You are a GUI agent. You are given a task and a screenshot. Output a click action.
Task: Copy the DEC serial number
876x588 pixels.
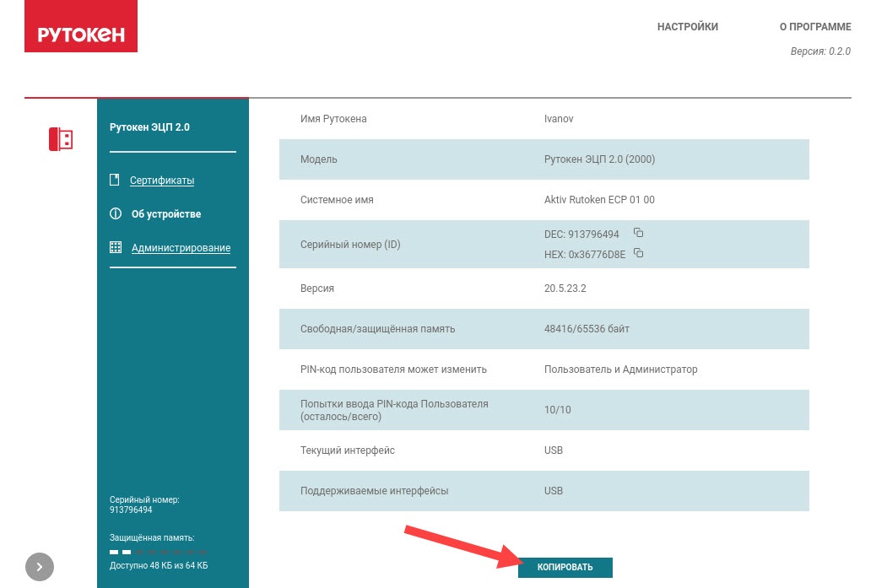point(639,233)
